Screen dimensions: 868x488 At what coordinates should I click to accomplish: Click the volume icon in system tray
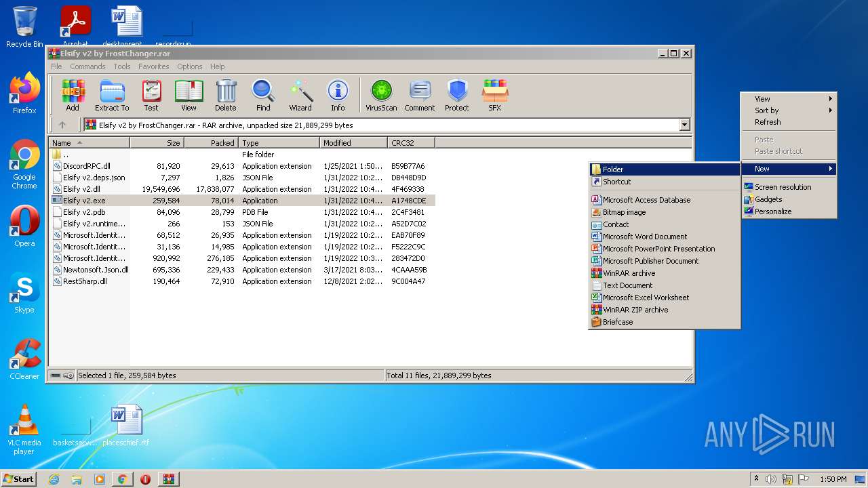pyautogui.click(x=771, y=479)
